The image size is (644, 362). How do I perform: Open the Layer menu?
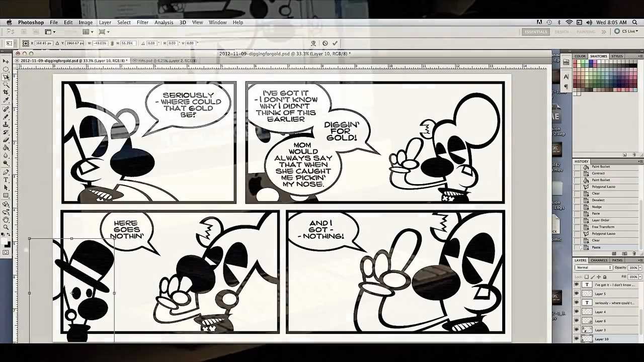point(105,22)
